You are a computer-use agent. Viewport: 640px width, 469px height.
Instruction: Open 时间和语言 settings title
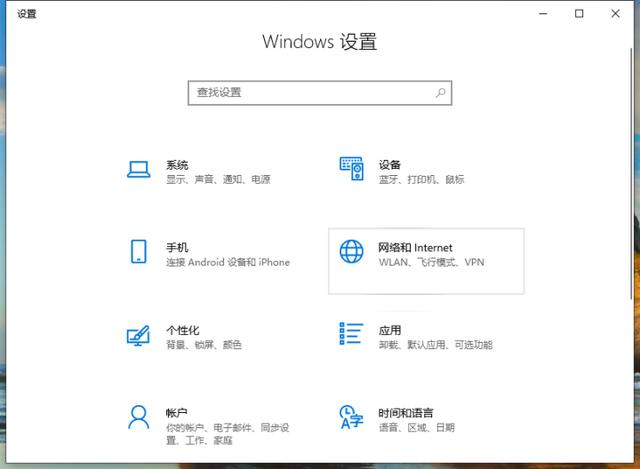point(405,412)
